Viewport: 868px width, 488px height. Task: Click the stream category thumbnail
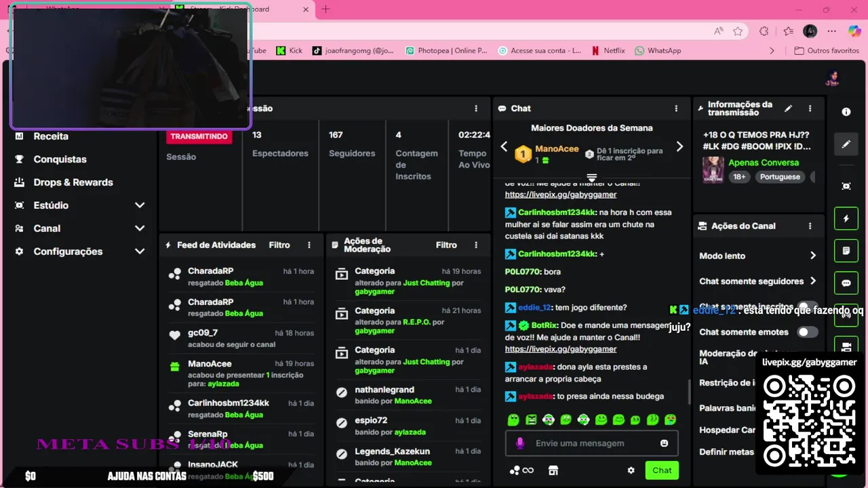[713, 169]
